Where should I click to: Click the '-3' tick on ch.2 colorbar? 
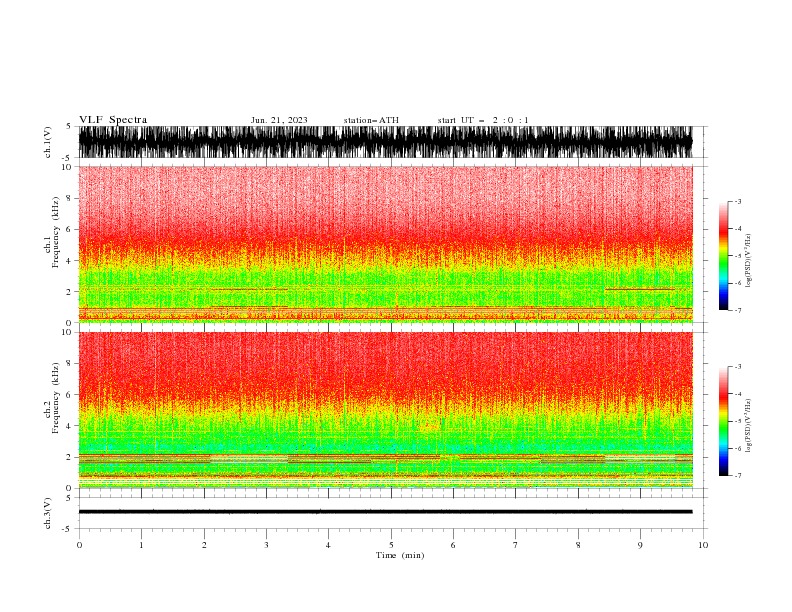[x=738, y=367]
